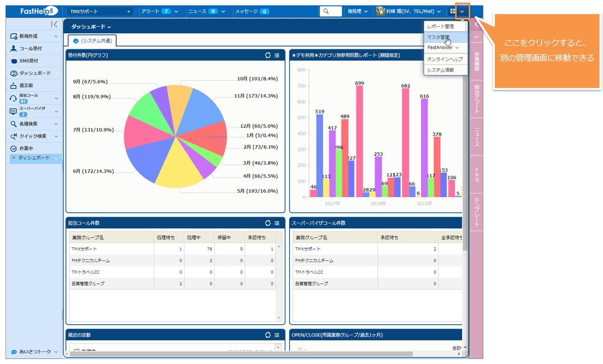
Task: Open オンラインヘルプ from the menu
Action: [x=445, y=59]
